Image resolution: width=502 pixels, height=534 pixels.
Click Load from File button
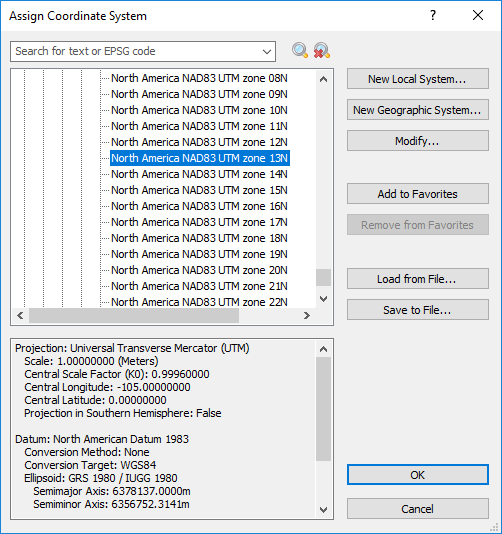(418, 279)
